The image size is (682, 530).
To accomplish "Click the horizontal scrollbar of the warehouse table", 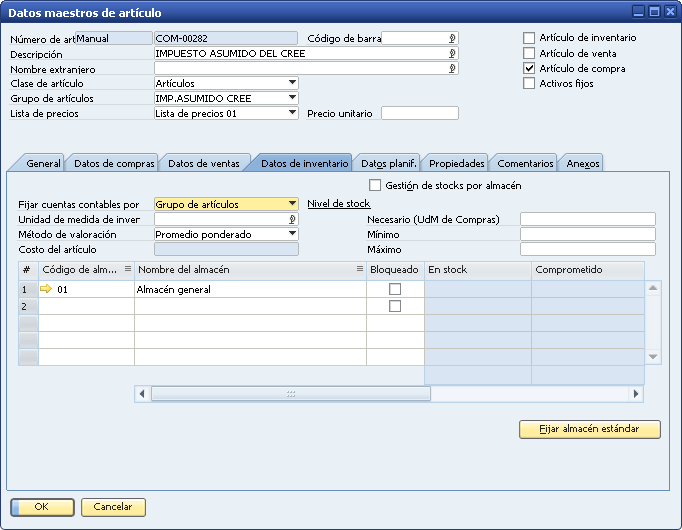I will pyautogui.click(x=290, y=394).
